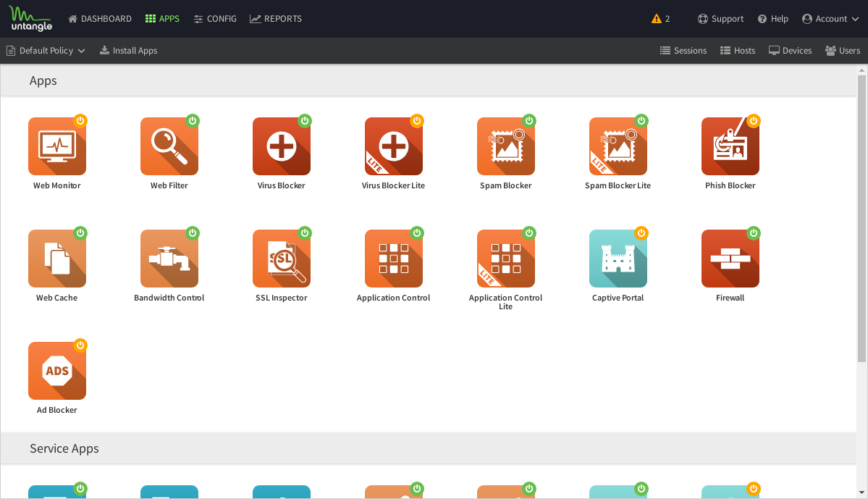Click the "Application Control Lite" label text

[506, 302]
